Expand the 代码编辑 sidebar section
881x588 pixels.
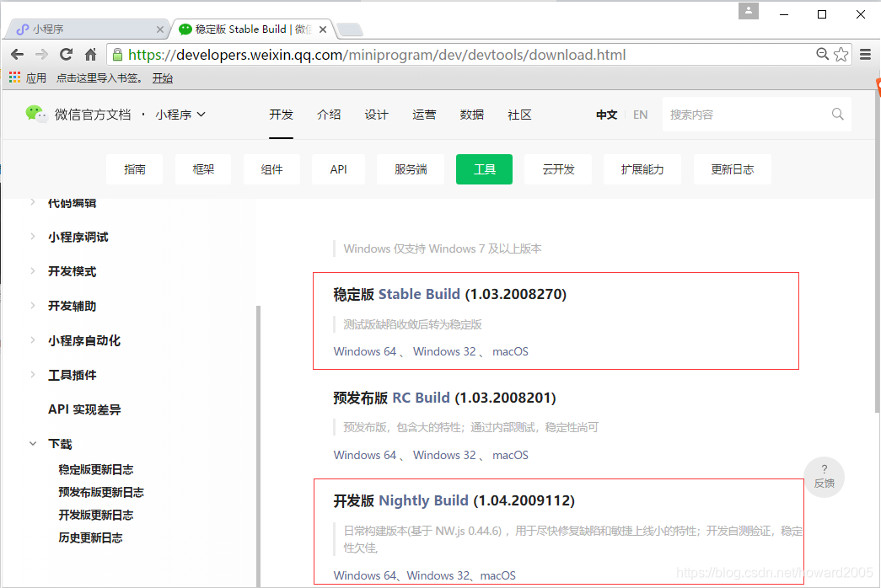click(33, 202)
